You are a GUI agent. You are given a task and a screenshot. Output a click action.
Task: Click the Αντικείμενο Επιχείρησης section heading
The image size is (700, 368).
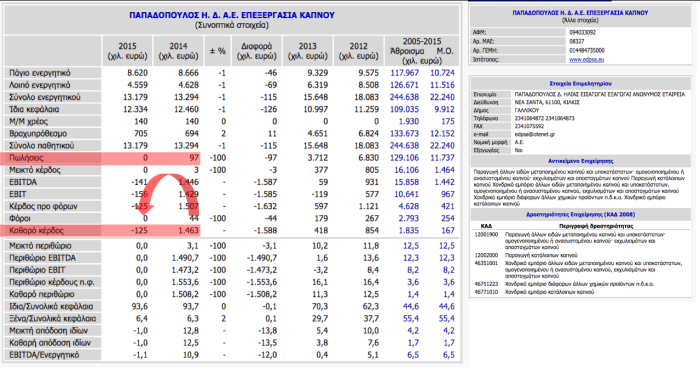tap(580, 161)
